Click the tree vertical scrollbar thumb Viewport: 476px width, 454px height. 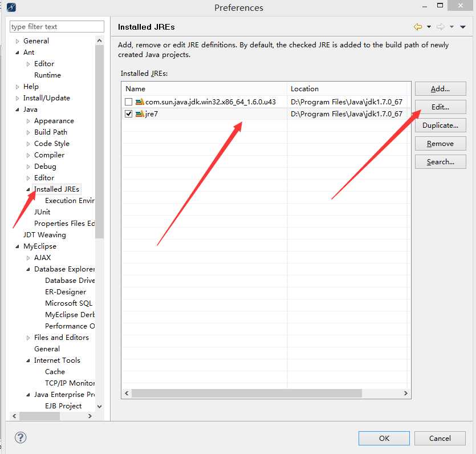[99, 141]
